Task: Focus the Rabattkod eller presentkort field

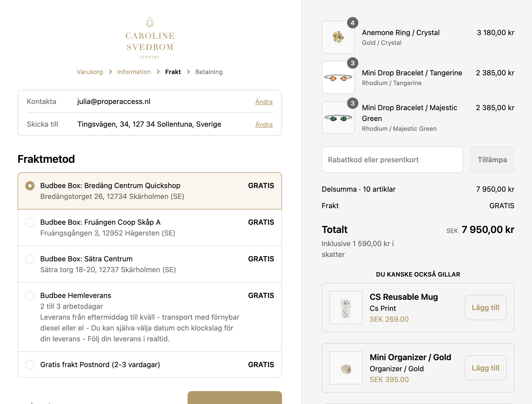Action: point(392,160)
